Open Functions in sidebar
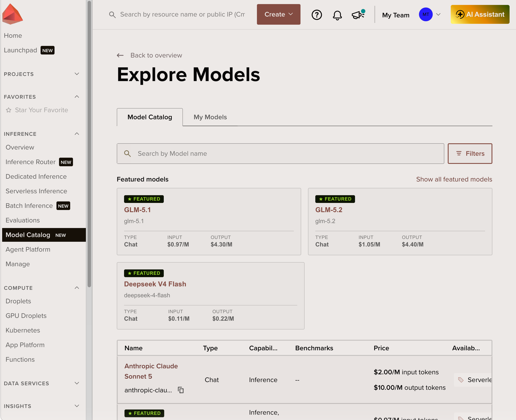Image resolution: width=516 pixels, height=420 pixels. coord(20,360)
